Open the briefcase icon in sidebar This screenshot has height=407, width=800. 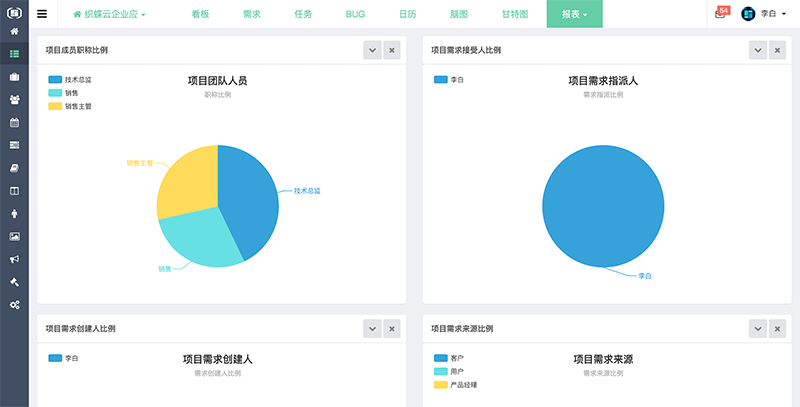pyautogui.click(x=14, y=77)
